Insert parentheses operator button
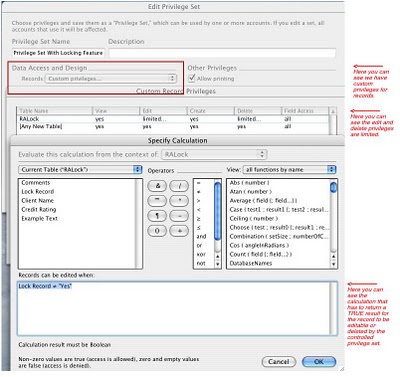 pyautogui.click(x=157, y=231)
